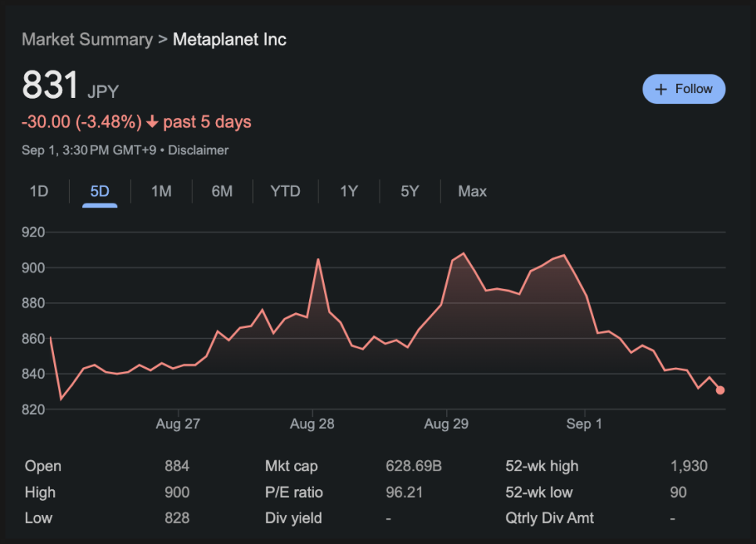Click the Aug 29 date label
This screenshot has width=756, height=544.
(446, 424)
